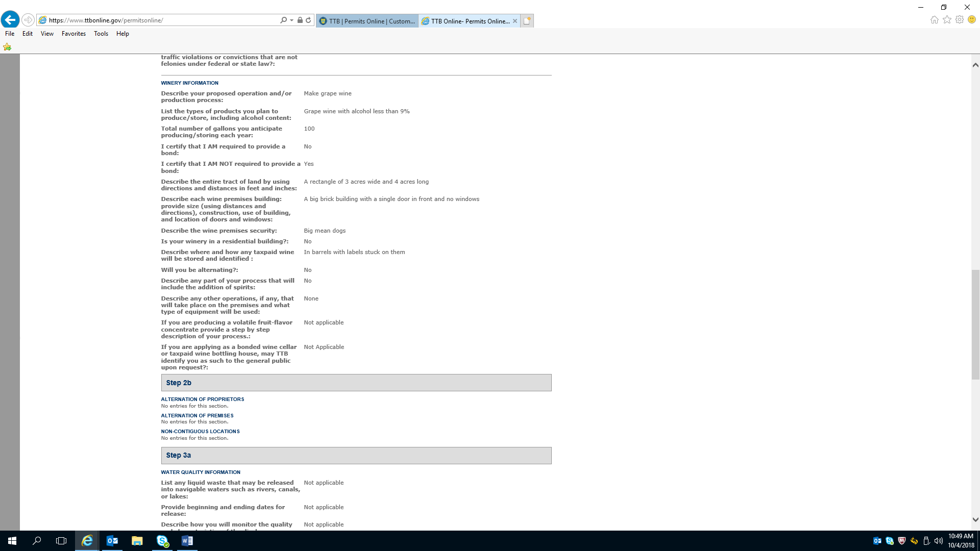Click the scrollbar down arrow
This screenshot has width=980, height=551.
[975, 520]
